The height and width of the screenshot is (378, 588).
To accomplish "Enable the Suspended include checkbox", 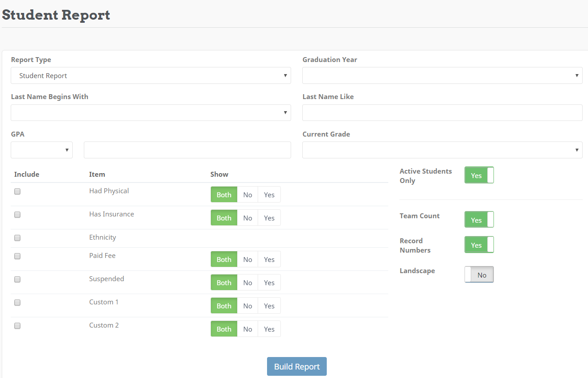I will [x=17, y=279].
